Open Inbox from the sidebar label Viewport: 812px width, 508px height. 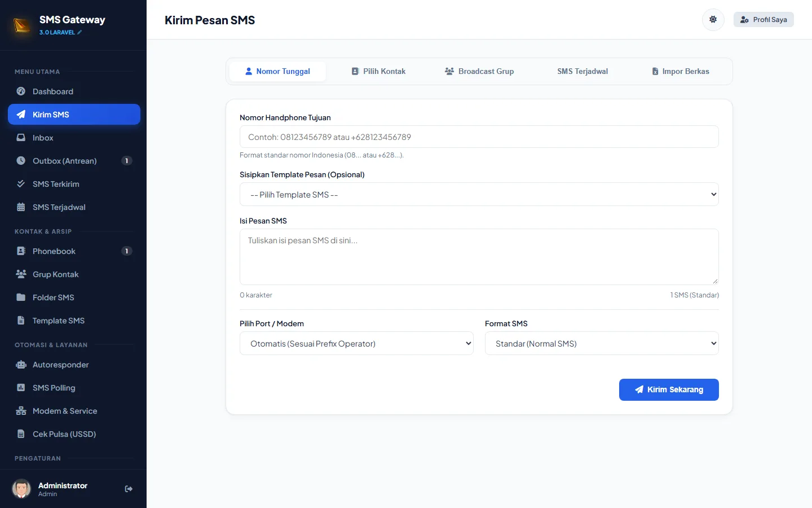43,138
